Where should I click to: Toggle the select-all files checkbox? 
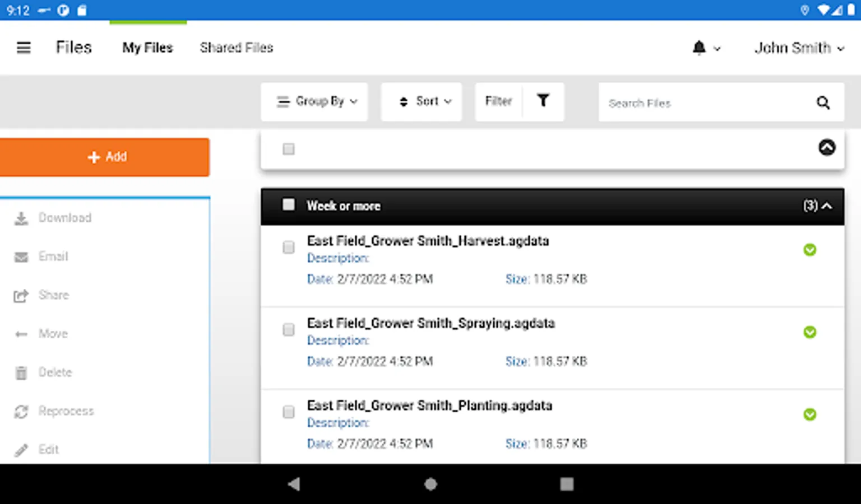(289, 149)
